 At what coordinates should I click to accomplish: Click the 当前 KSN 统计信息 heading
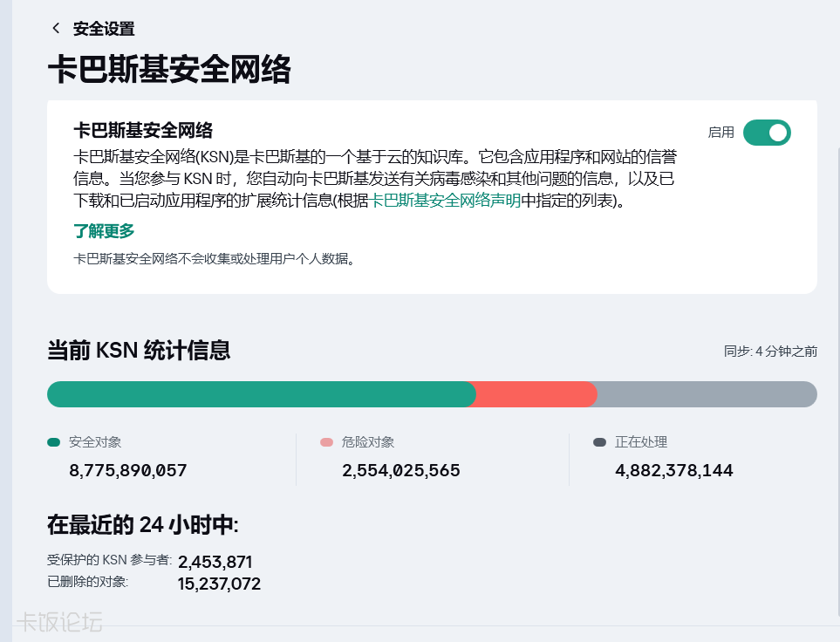[x=139, y=351]
